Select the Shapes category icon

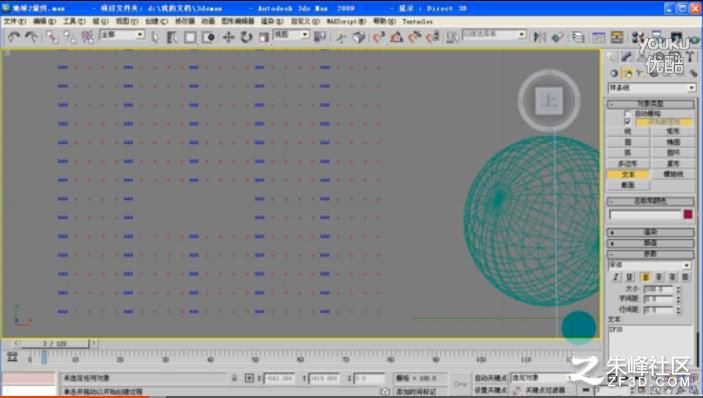pos(628,73)
